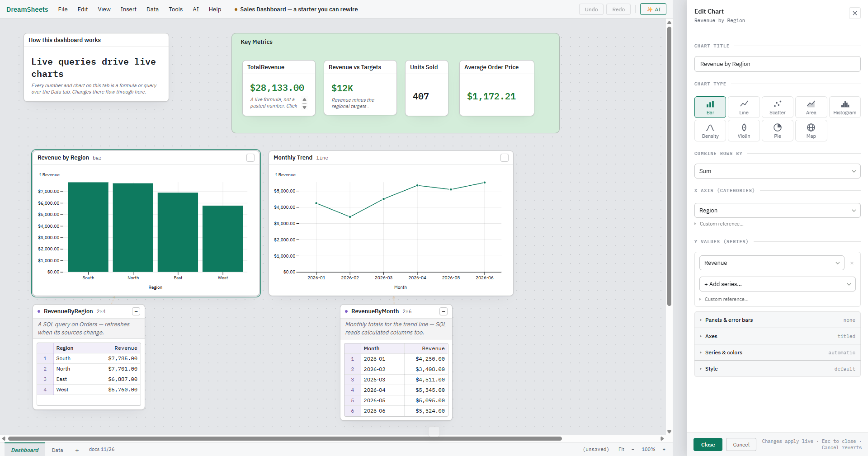Collapse the RevenueByMonth table card

443,311
